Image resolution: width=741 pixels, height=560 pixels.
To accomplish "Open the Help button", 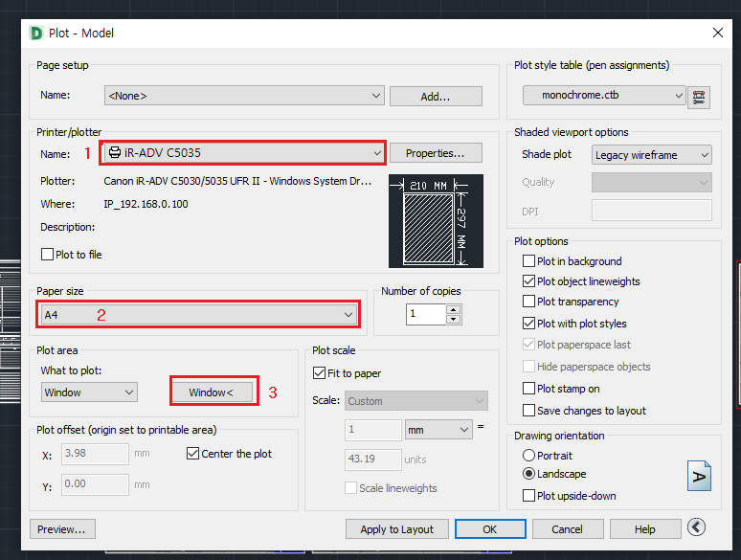I will tap(645, 528).
